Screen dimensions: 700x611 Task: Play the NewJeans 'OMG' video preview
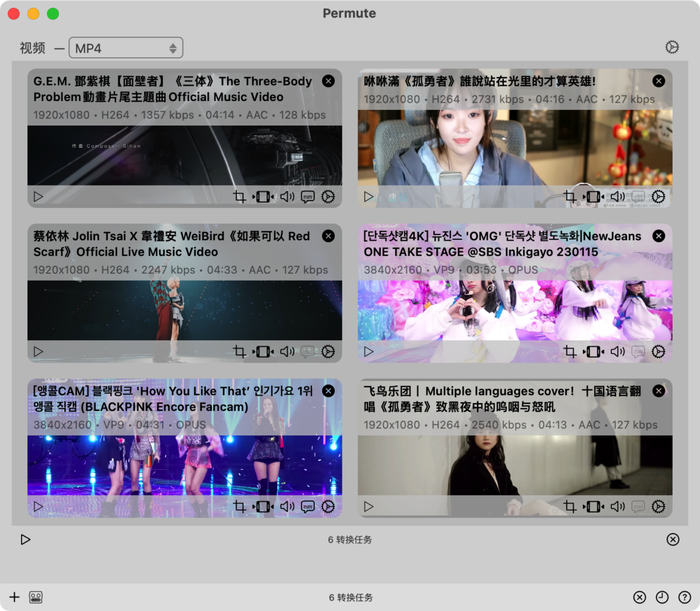[x=369, y=351]
